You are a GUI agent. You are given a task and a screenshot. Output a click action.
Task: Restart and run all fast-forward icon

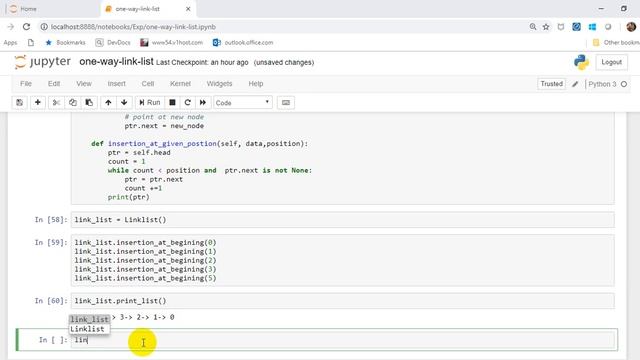203,102
